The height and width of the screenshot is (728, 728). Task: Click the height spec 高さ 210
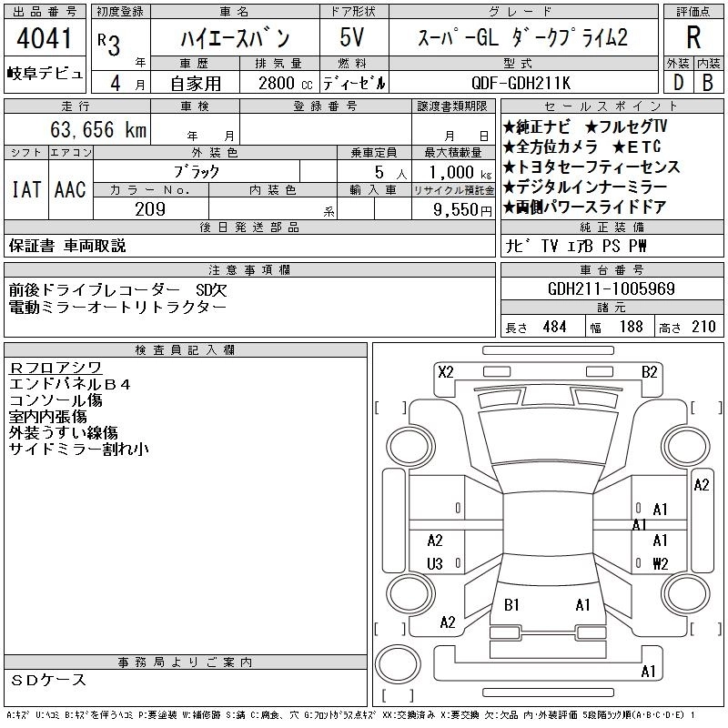(x=688, y=327)
